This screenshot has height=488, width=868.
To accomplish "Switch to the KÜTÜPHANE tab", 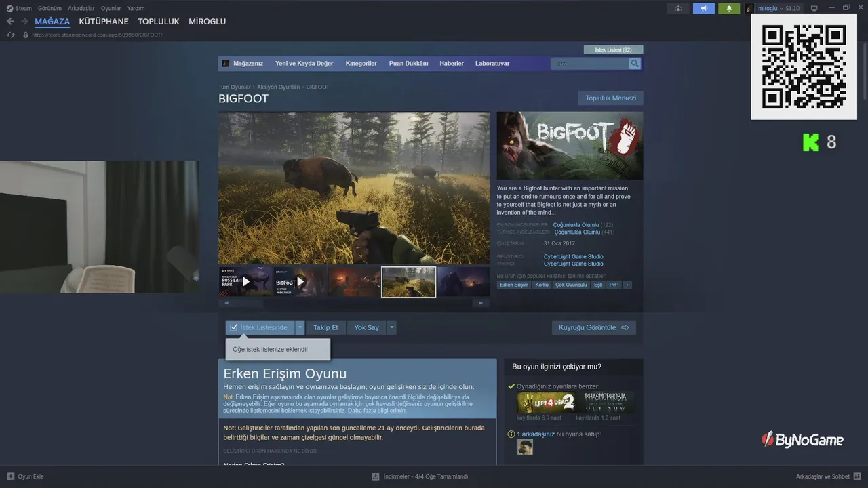I will click(104, 22).
